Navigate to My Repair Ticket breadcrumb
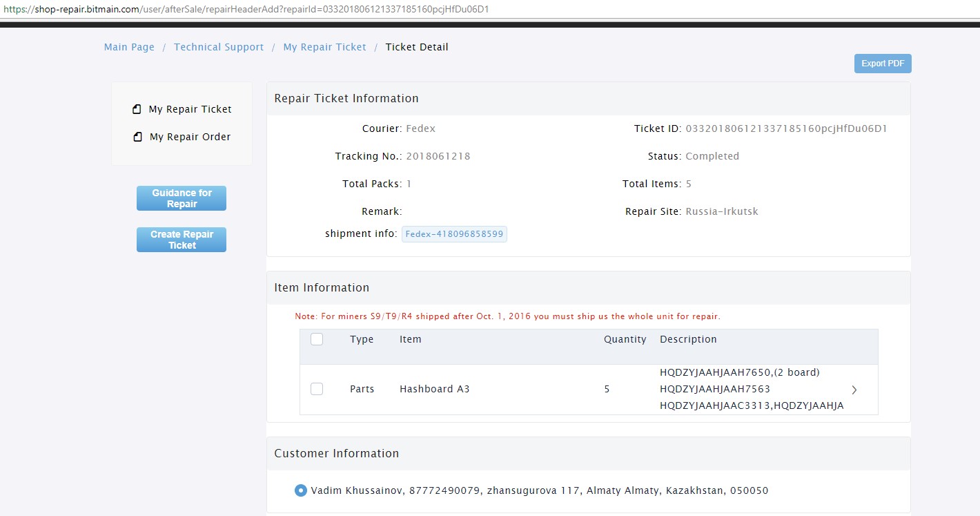This screenshot has height=516, width=980. coord(324,47)
